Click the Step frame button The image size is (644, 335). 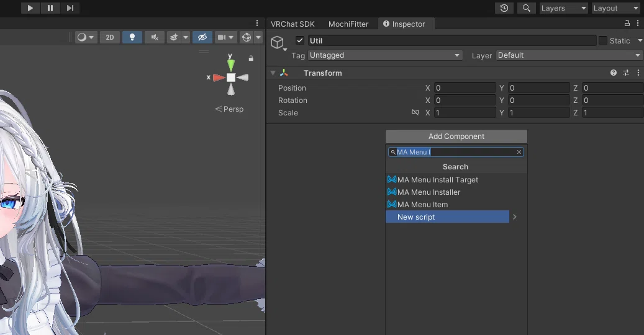pyautogui.click(x=70, y=8)
